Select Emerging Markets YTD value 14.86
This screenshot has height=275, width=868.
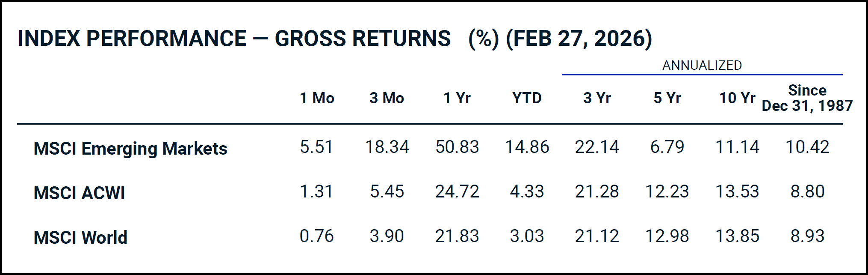click(x=527, y=147)
